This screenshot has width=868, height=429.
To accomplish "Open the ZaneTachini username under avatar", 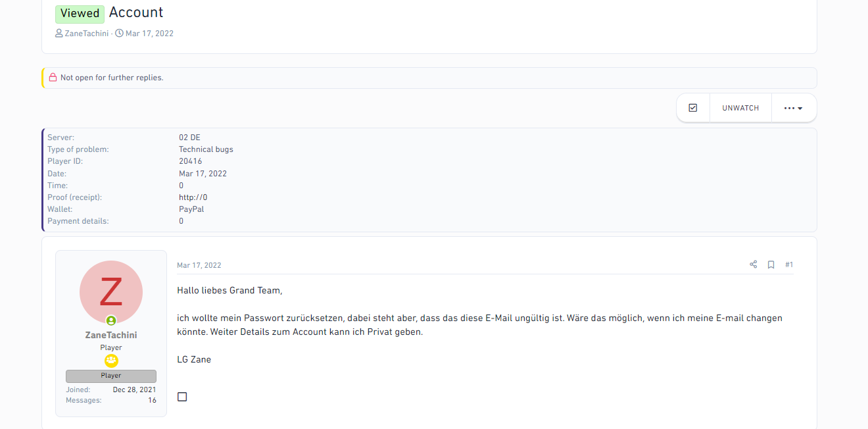I will tap(111, 335).
